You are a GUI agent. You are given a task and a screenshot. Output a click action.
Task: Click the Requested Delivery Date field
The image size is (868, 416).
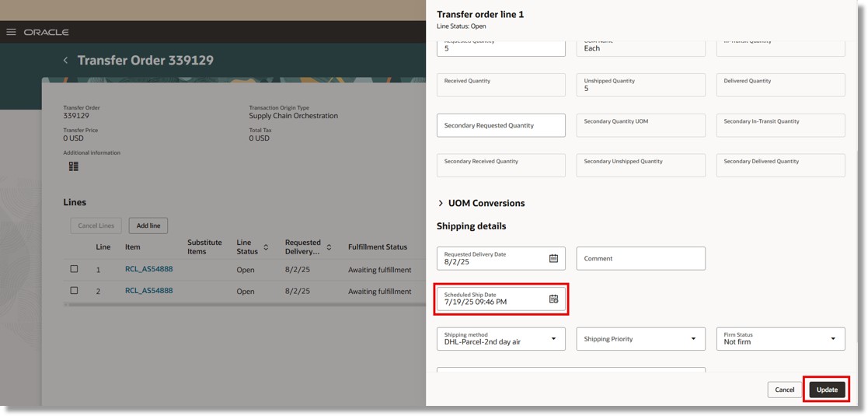501,258
